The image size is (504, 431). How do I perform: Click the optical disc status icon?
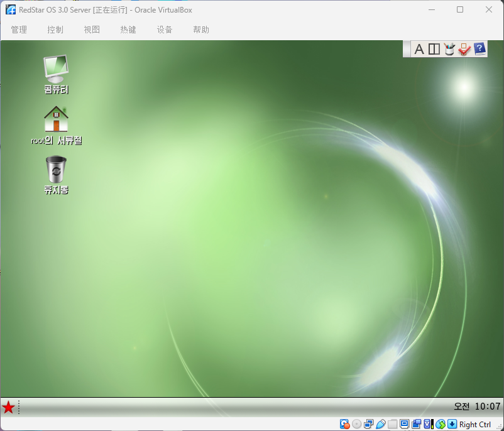pos(356,424)
